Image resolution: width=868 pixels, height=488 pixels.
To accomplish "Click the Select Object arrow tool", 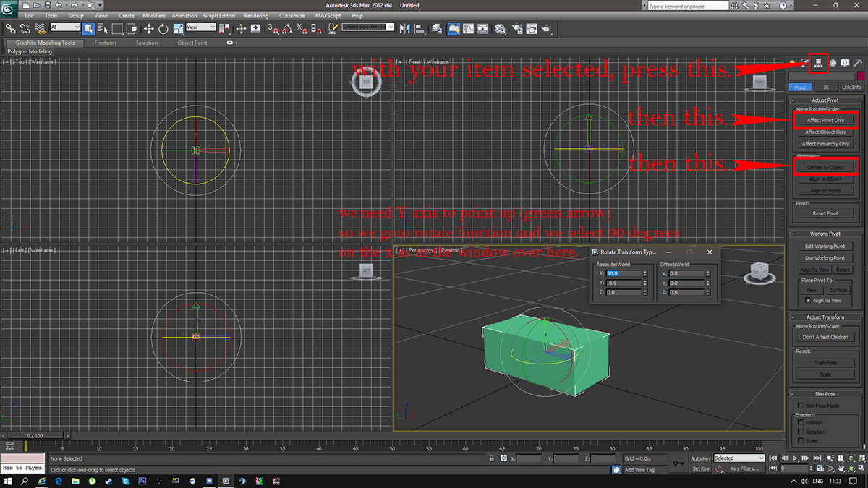I will coord(88,29).
